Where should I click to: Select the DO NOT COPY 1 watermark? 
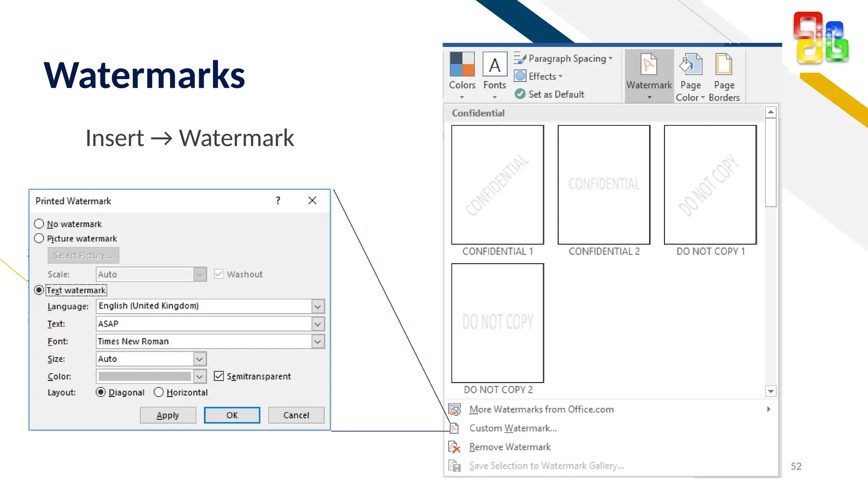coord(710,185)
